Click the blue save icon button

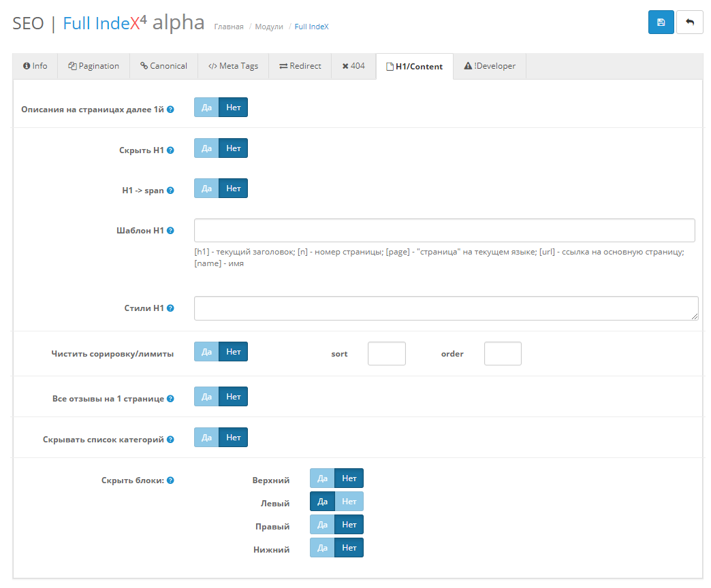(x=661, y=22)
